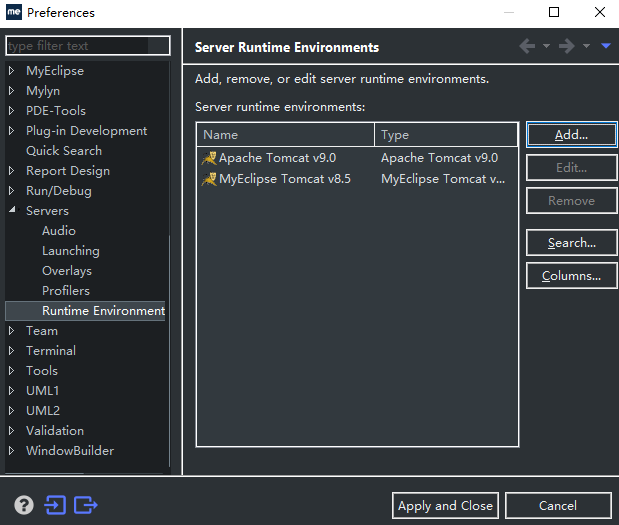Open the blue view menu triangle

(x=606, y=46)
